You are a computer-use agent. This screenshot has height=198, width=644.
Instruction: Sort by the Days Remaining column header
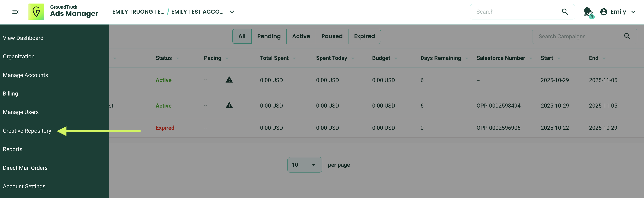pyautogui.click(x=441, y=58)
